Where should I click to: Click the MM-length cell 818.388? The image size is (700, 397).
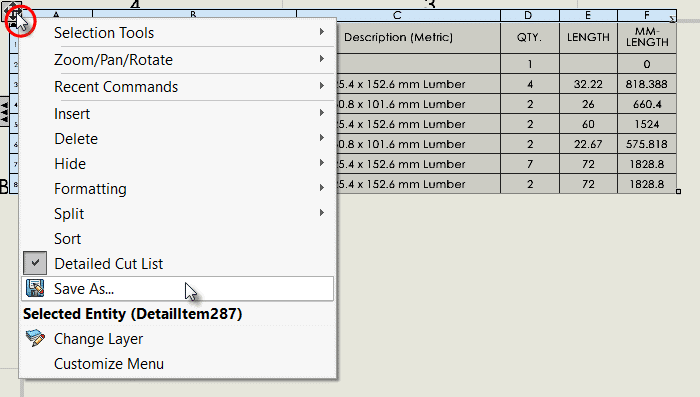[x=647, y=84]
